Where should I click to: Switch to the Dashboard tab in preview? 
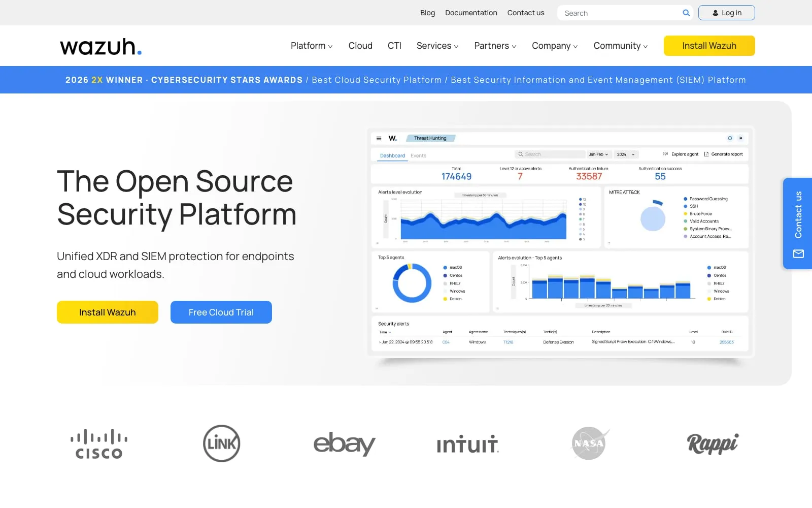click(392, 155)
